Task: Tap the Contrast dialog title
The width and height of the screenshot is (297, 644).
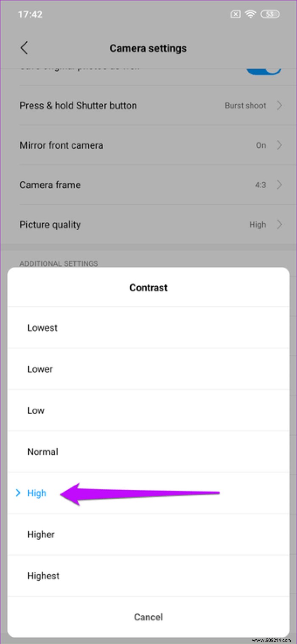Action: [x=148, y=288]
